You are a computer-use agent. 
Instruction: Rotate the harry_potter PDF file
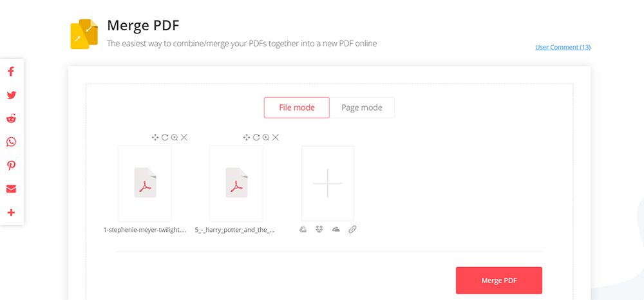tap(256, 137)
